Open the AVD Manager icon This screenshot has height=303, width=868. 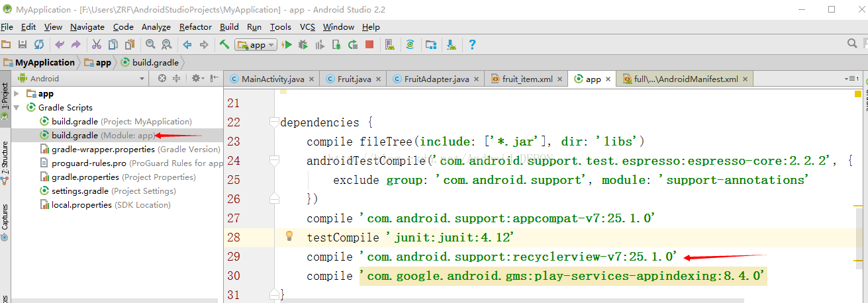(x=390, y=45)
